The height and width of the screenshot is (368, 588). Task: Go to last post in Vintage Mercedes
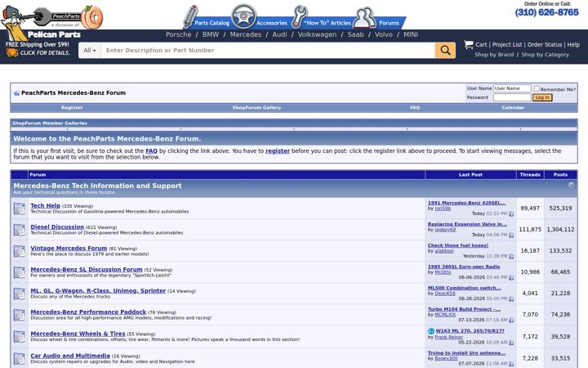[x=511, y=257]
